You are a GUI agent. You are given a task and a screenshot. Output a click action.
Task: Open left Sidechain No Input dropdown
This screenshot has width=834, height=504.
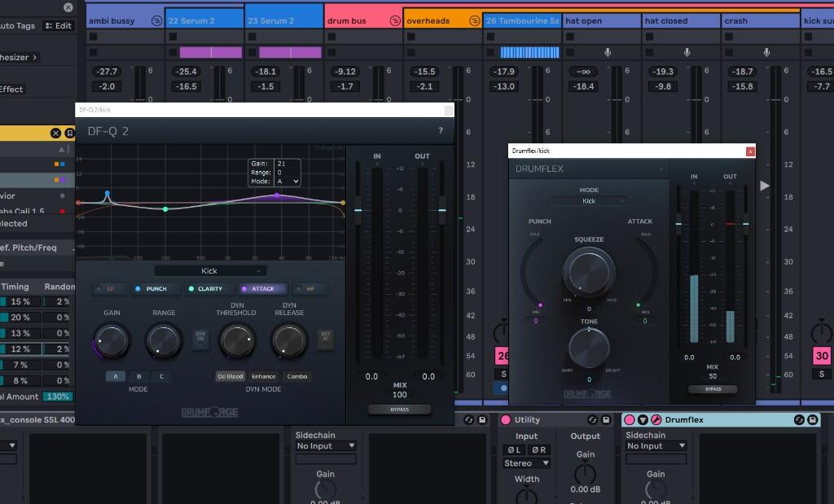tap(326, 445)
